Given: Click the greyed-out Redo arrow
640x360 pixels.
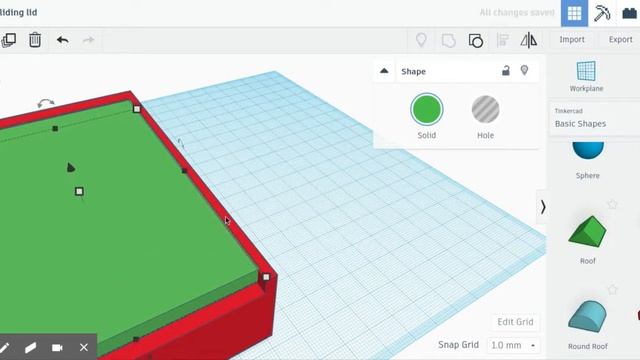Looking at the screenshot, I should [x=89, y=40].
